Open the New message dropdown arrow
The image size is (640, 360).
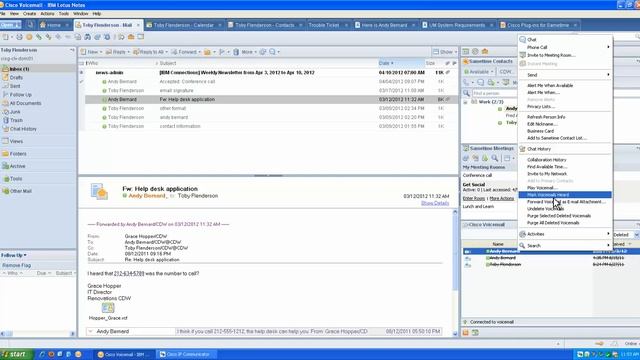coord(101,52)
